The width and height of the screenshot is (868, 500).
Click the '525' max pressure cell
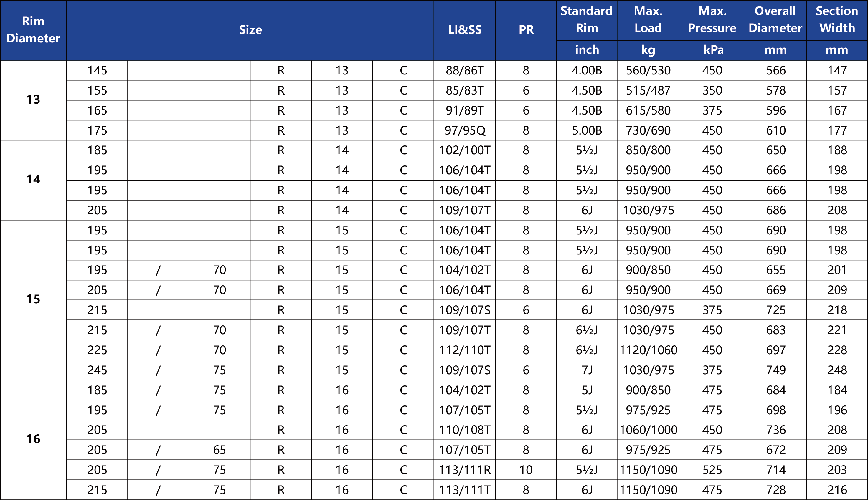point(712,470)
